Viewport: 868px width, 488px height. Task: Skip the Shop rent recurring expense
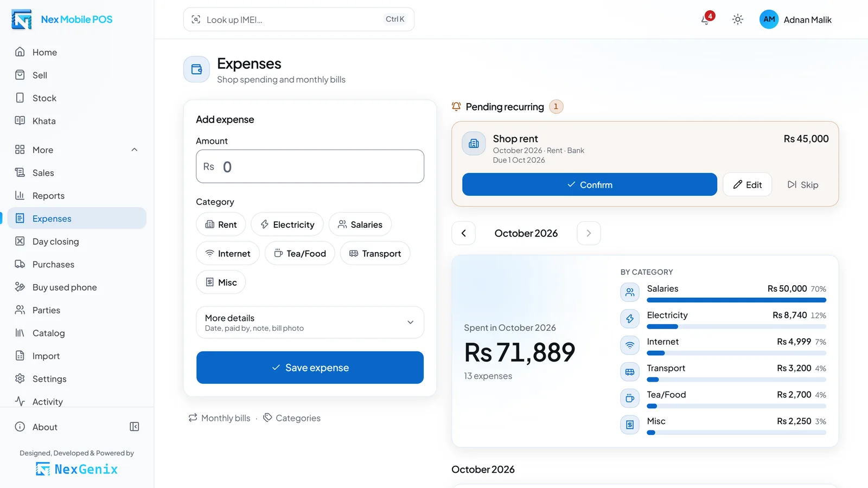pyautogui.click(x=803, y=184)
